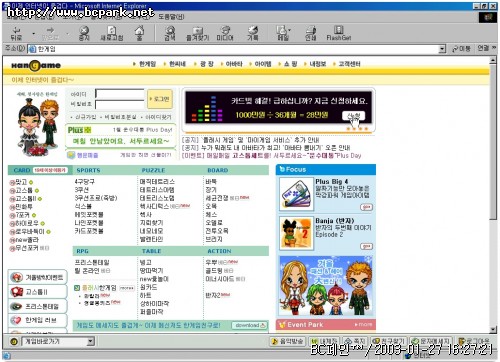
Task: Open the Media (미디어) toolbar icon
Action: 225,34
